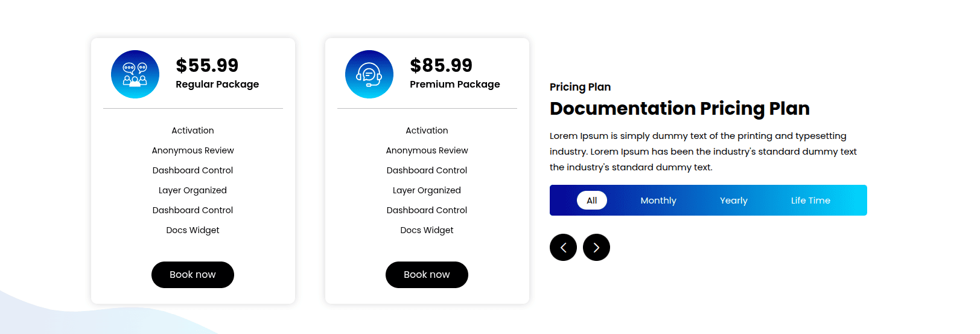Click the Regular Package group chat icon
The height and width of the screenshot is (334, 980).
pyautogui.click(x=135, y=74)
